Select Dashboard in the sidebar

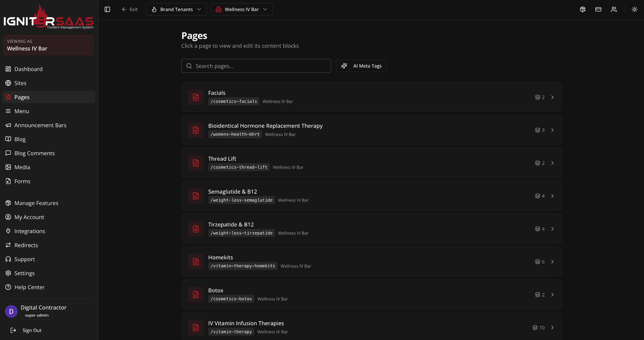point(29,69)
